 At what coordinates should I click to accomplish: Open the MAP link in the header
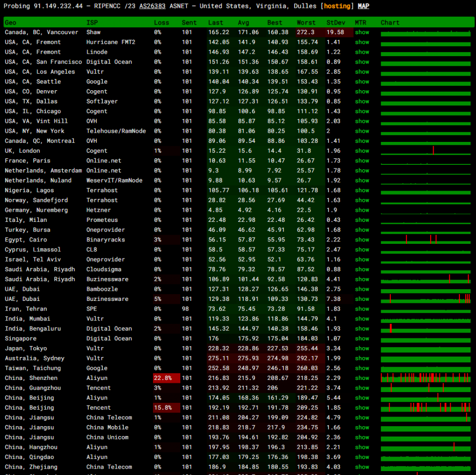pos(363,6)
